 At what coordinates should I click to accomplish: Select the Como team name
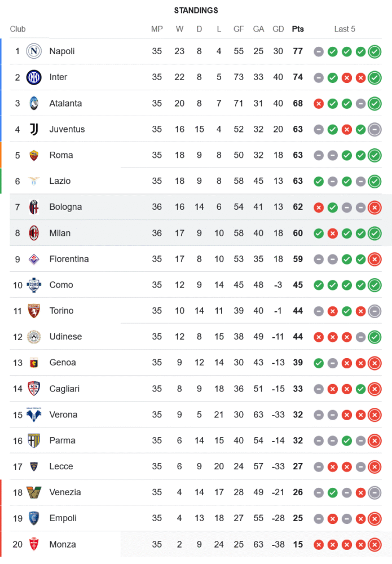click(61, 285)
